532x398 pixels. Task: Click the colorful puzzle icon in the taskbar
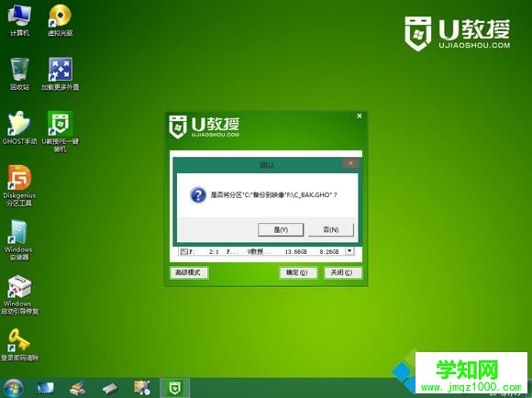(x=142, y=389)
